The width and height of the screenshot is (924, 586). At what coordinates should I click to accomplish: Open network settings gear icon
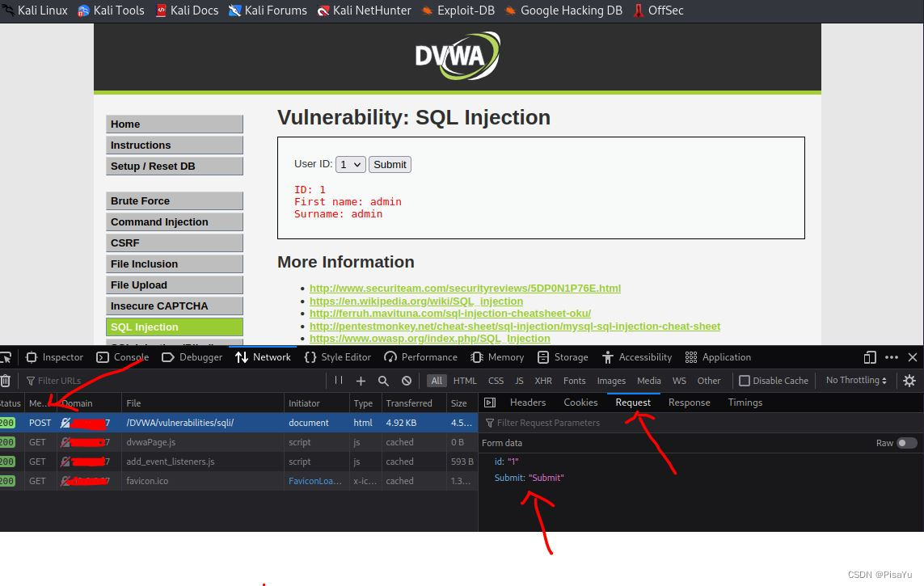(909, 381)
